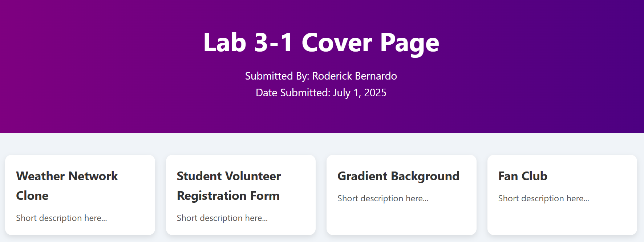Open the Fan Club card title
This screenshot has width=644, height=242.
pos(523,176)
